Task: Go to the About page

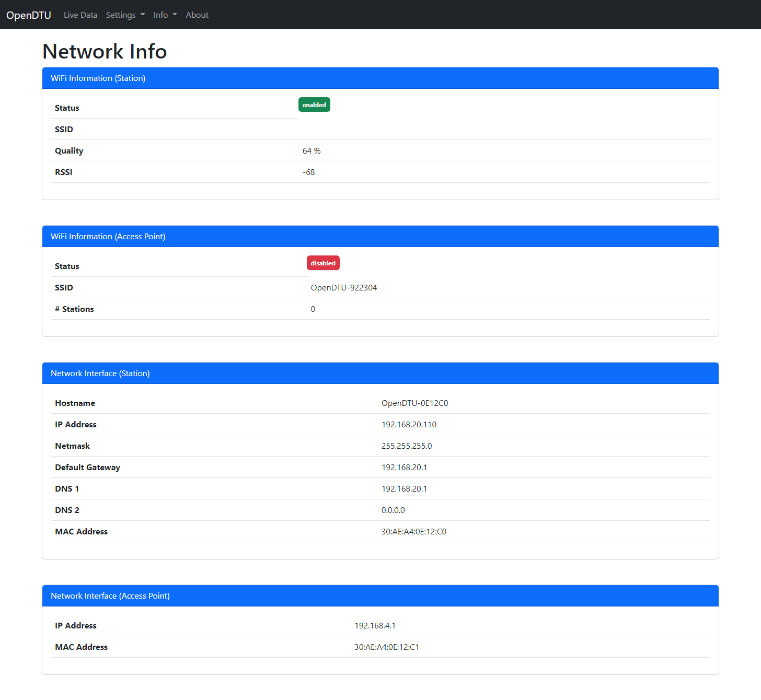Action: (197, 15)
